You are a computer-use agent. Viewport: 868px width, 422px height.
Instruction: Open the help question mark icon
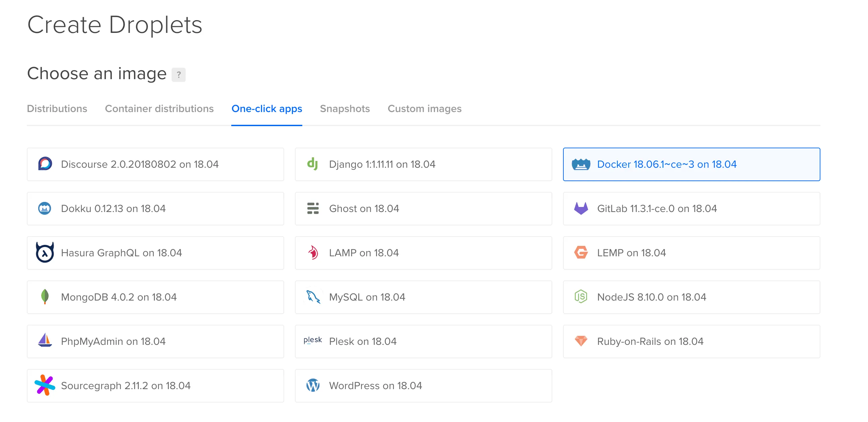pyautogui.click(x=179, y=74)
